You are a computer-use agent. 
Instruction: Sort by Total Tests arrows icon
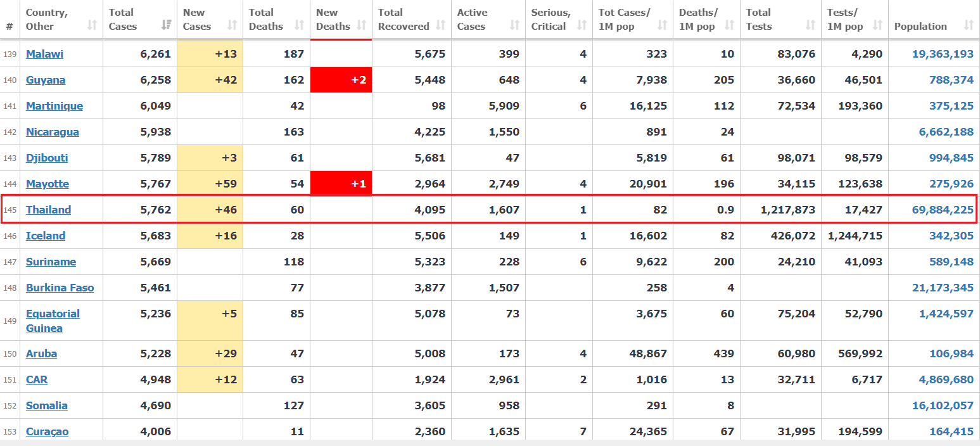[x=810, y=25]
